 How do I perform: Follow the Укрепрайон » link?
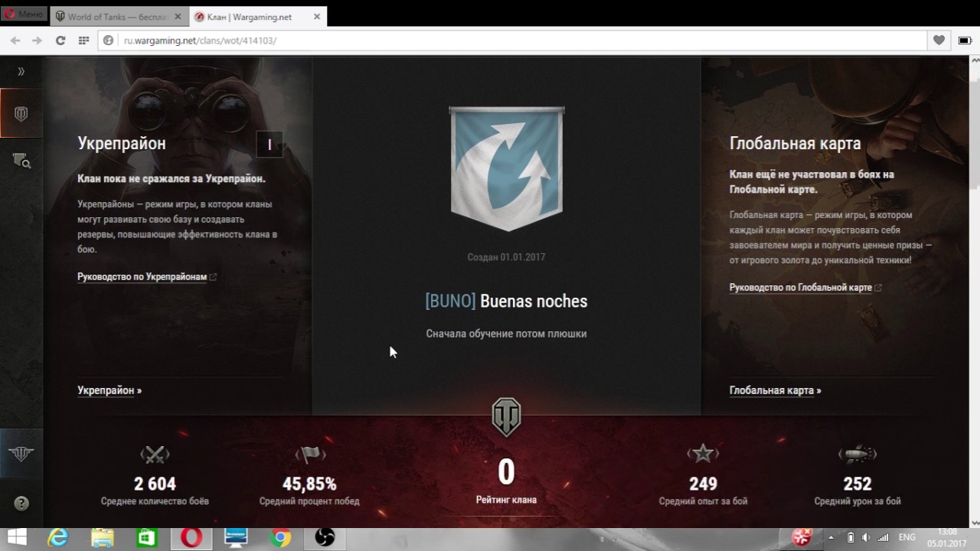[x=109, y=390]
